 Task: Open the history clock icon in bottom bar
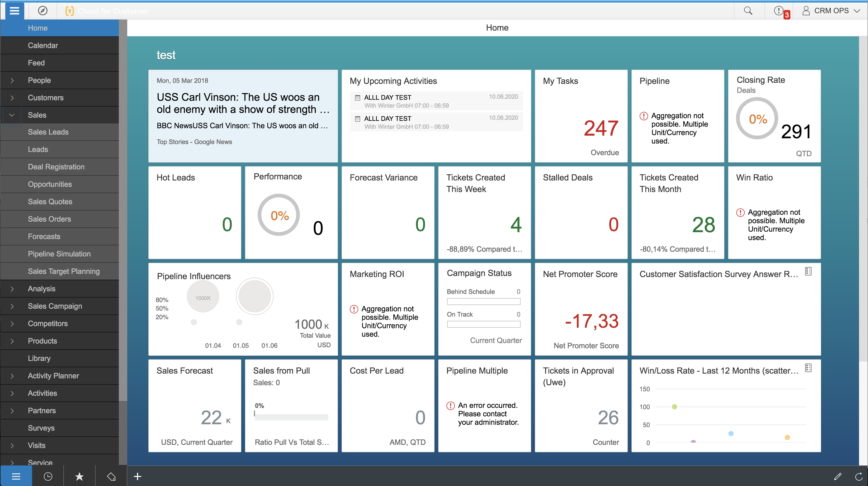tap(48, 476)
